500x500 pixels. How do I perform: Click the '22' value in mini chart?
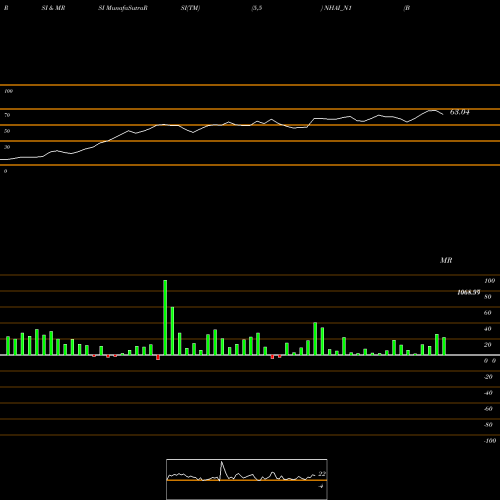click(322, 474)
